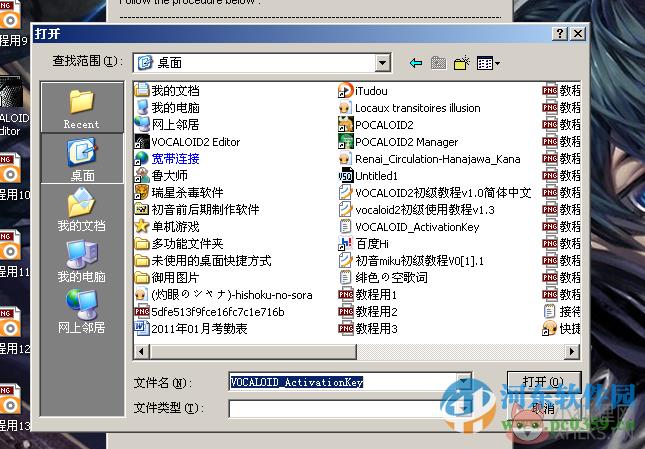Create a new folder with toolbar icon

[x=462, y=63]
